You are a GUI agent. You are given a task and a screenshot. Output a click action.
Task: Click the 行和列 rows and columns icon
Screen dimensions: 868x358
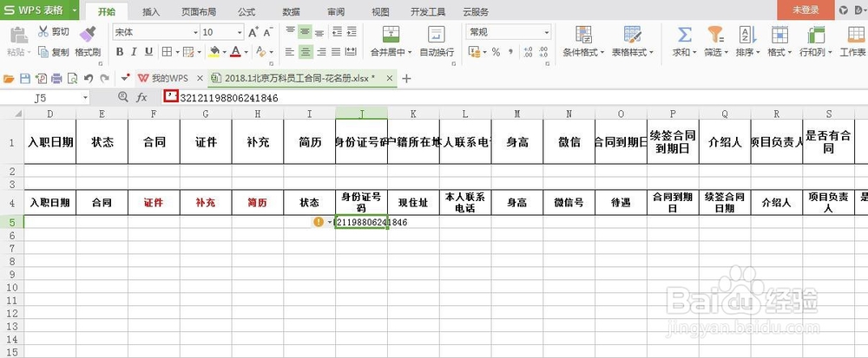tap(816, 35)
